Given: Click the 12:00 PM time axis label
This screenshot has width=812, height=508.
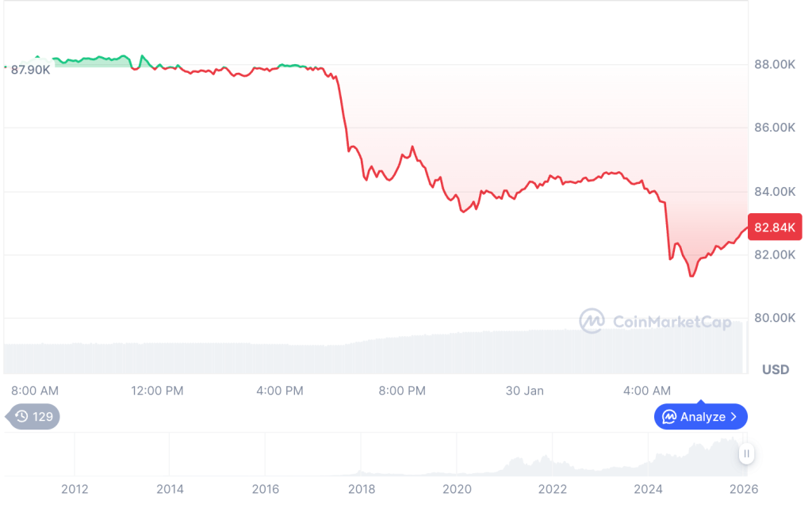Looking at the screenshot, I should 155,391.
